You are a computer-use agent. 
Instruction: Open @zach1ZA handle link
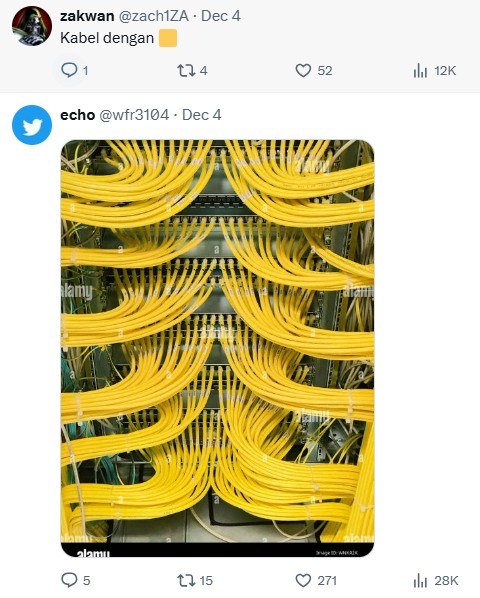(x=154, y=16)
